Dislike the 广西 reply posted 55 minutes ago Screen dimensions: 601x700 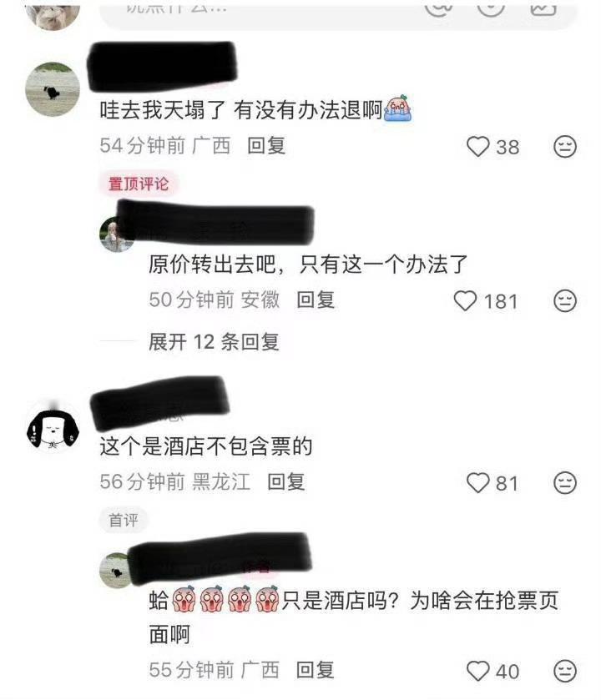565,671
